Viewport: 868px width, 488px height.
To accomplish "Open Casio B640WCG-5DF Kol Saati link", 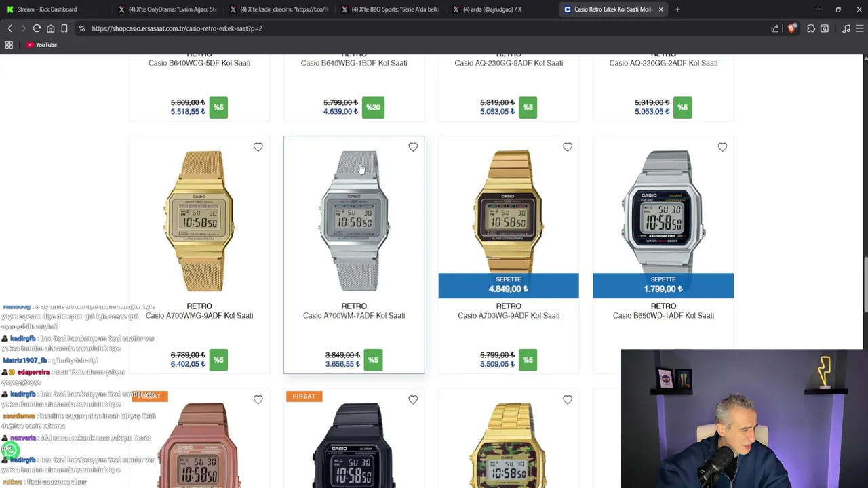I will pos(199,63).
